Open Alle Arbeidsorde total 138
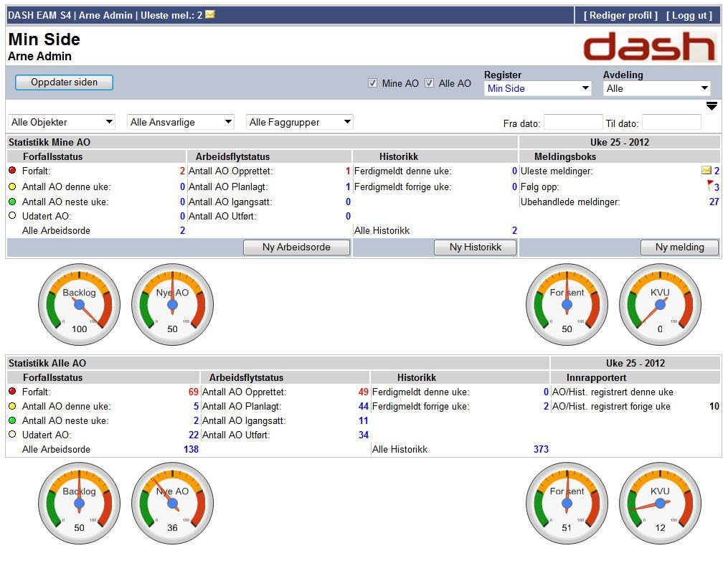728x571 pixels. 192,449
